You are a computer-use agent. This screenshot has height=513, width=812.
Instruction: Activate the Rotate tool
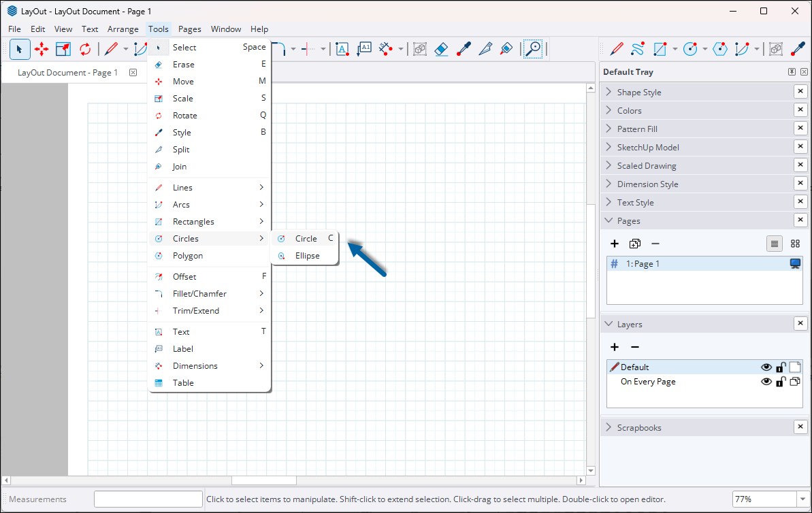pos(84,49)
